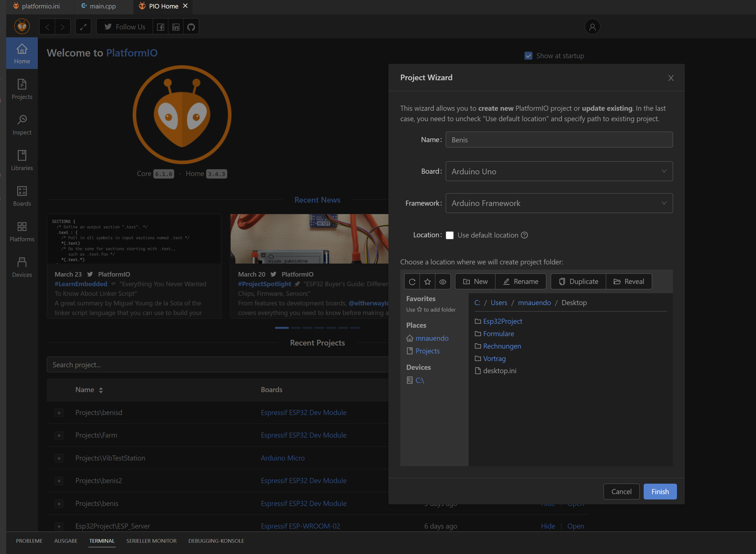Screen dimensions: 756x554
Task: Open the user account icon
Action: [x=592, y=27]
